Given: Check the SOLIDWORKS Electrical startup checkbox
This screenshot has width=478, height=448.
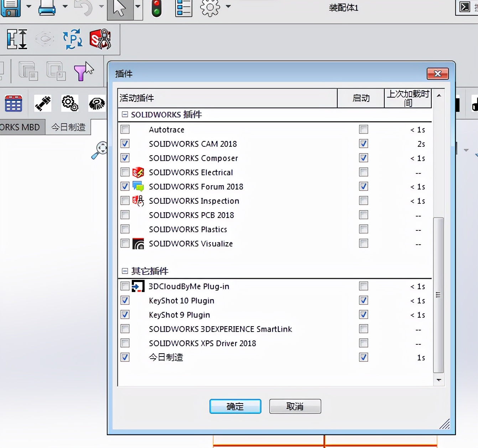Looking at the screenshot, I should 363,172.
